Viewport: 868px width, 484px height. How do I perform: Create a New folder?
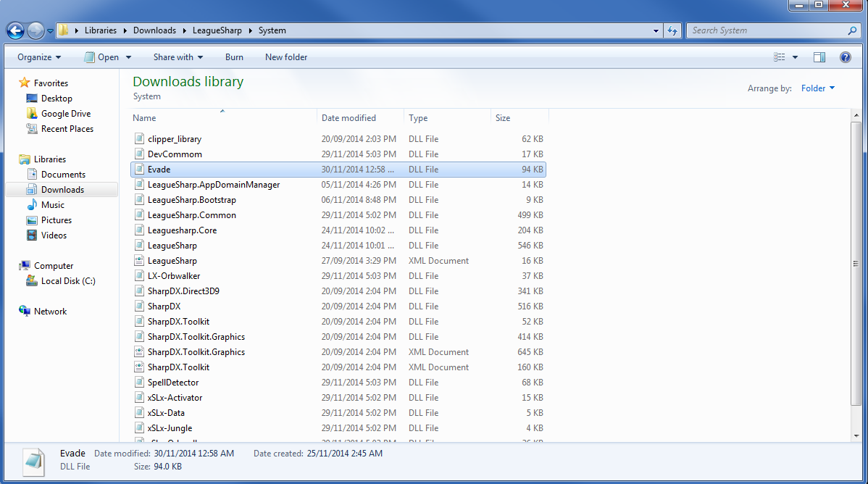[286, 57]
